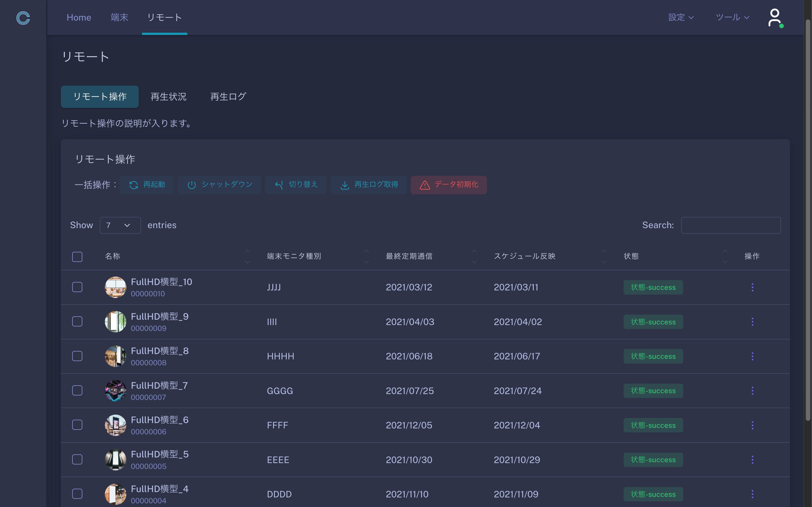This screenshot has height=507, width=812.
Task: Go to the 端末 navigation item
Action: (x=120, y=17)
